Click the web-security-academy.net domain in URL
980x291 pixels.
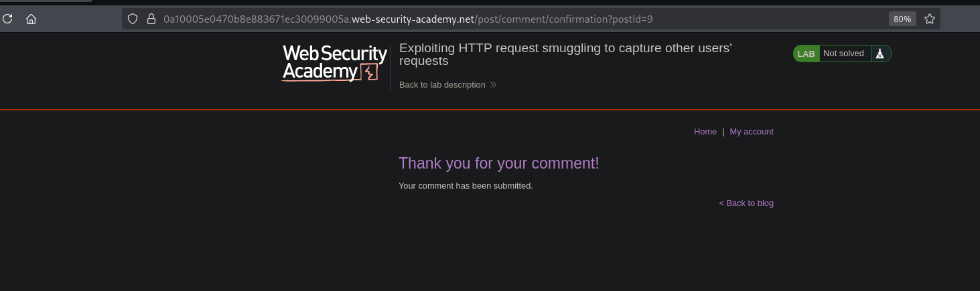point(413,19)
